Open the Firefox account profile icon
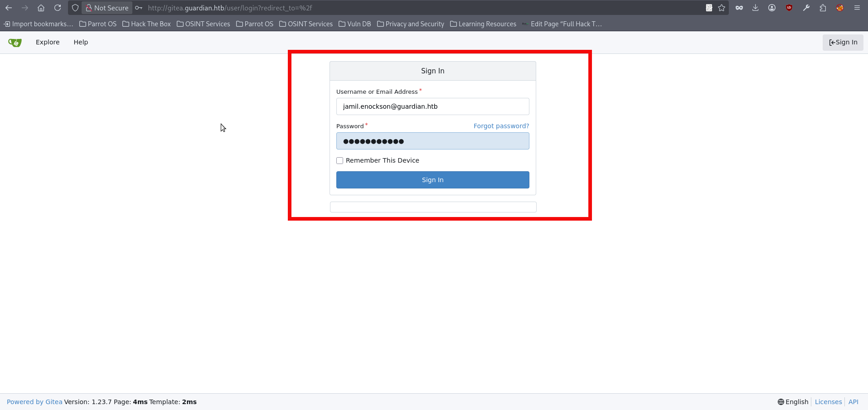The image size is (868, 410). point(772,8)
